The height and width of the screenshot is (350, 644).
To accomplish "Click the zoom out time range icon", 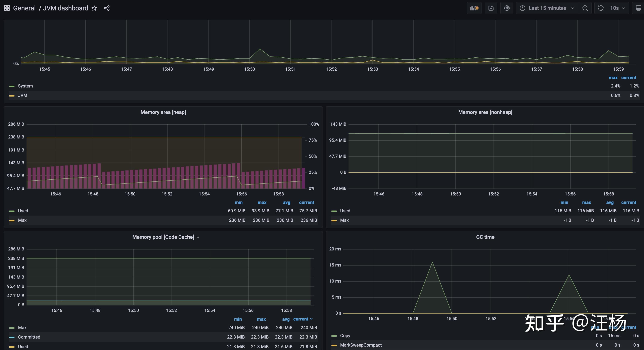I will click(585, 8).
